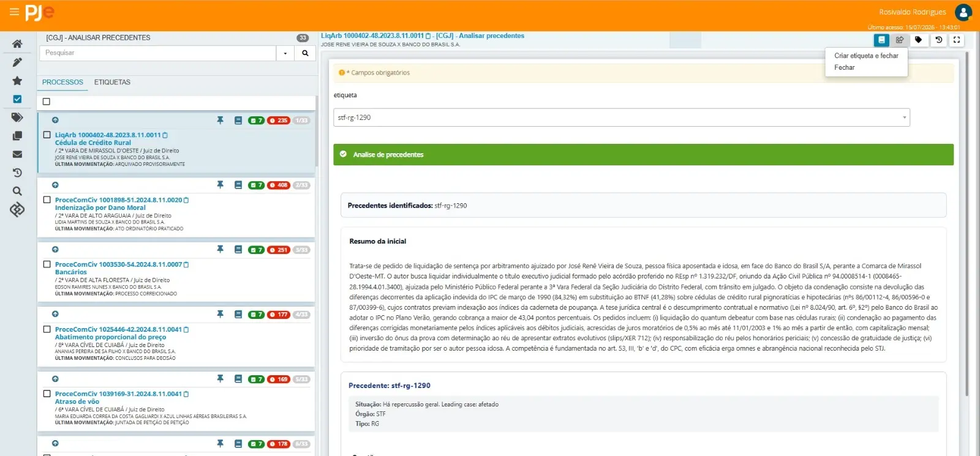Viewport: 980px width, 456px height.
Task: Open the dropdown arrow next to Pesquisar field
Action: (x=285, y=53)
